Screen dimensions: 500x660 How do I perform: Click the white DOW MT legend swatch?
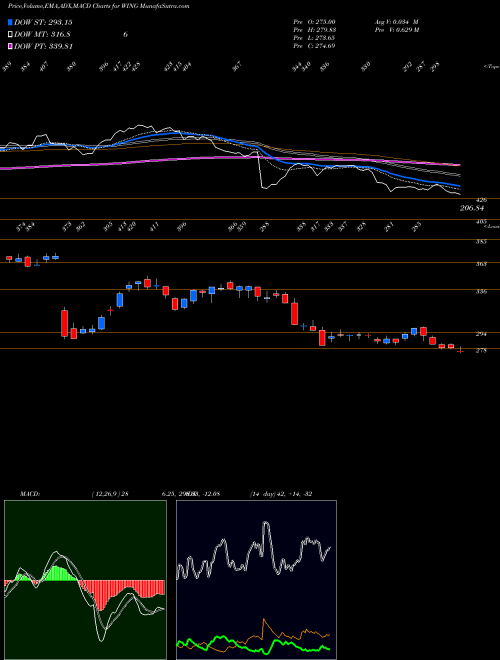tap(10, 35)
